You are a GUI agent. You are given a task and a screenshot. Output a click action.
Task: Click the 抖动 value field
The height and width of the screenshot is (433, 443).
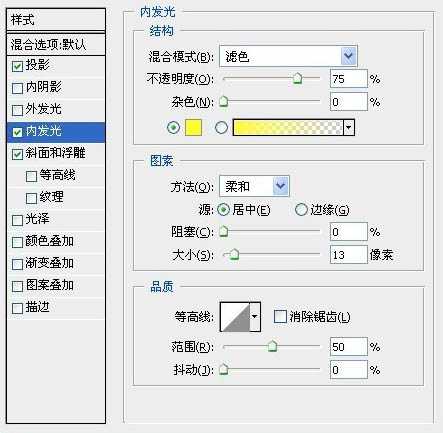coord(349,370)
